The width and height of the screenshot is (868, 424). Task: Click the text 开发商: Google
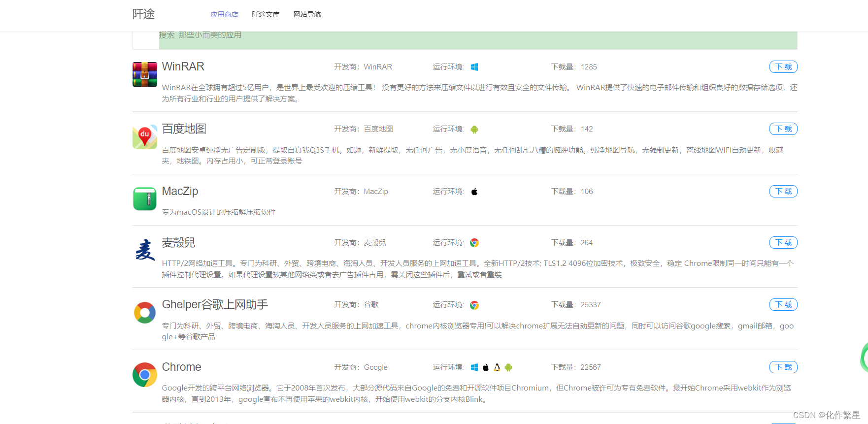361,367
